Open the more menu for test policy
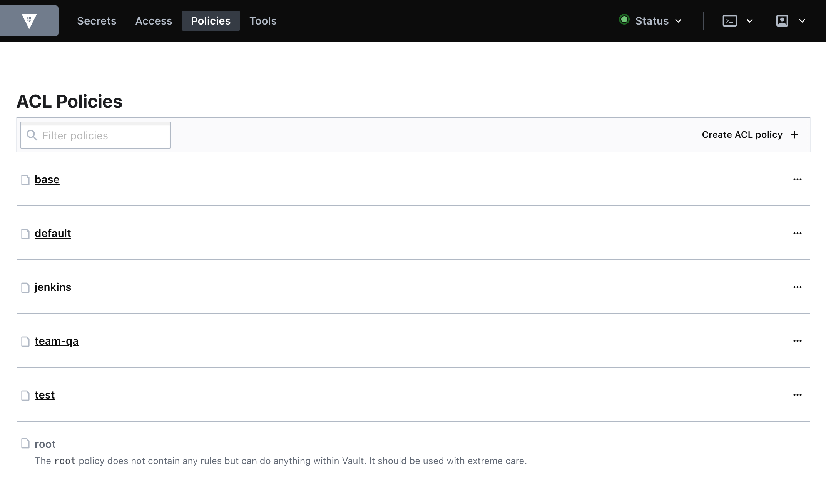 click(x=798, y=395)
